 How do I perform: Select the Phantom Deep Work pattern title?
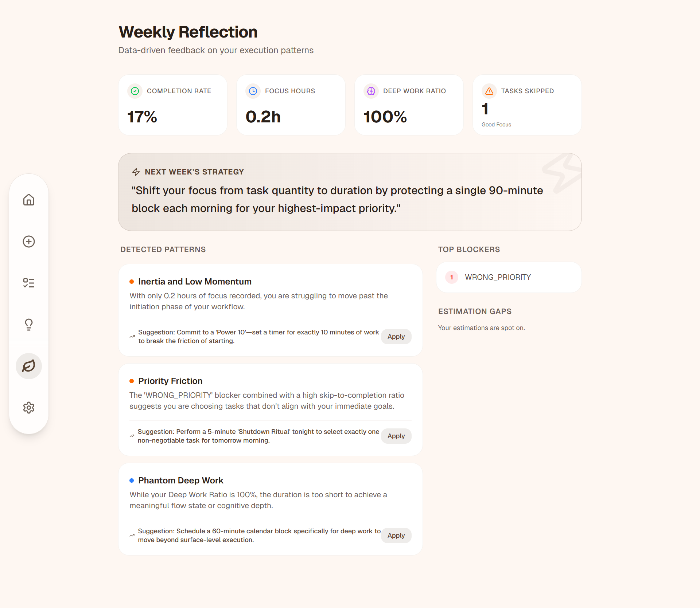tap(181, 480)
